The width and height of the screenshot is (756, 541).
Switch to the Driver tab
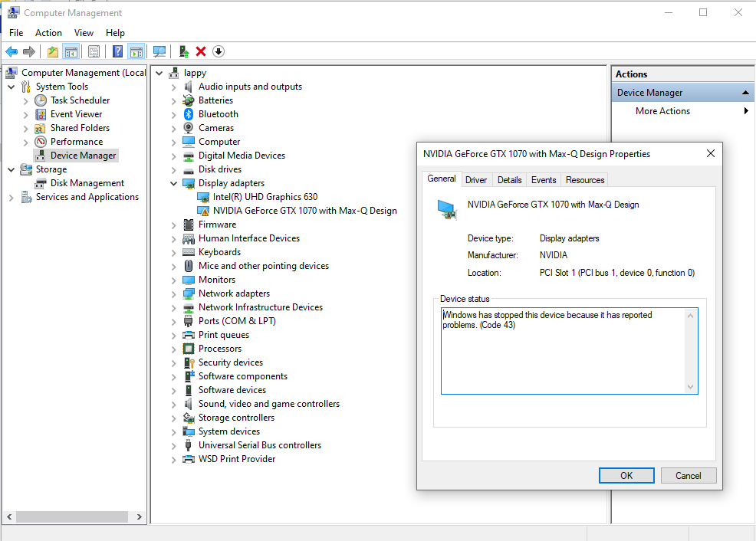(476, 179)
